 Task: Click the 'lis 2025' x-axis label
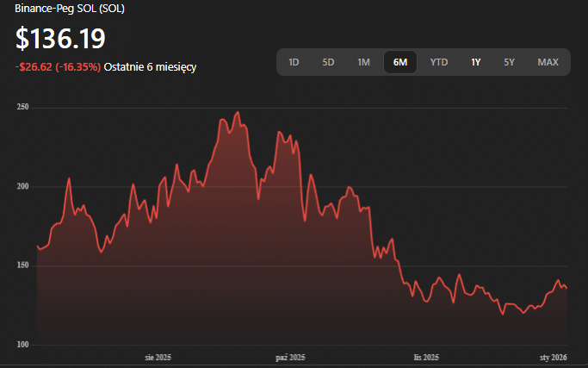(x=426, y=357)
